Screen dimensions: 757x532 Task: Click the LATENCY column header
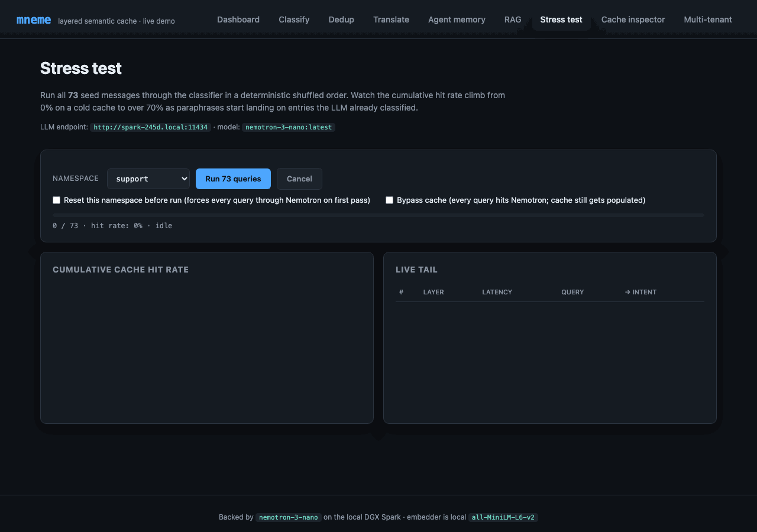[497, 292]
